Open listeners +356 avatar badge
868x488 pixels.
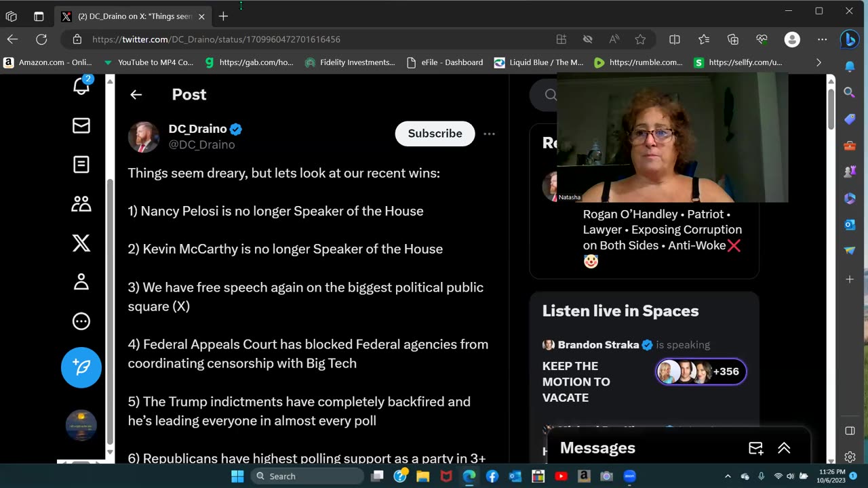(x=701, y=371)
